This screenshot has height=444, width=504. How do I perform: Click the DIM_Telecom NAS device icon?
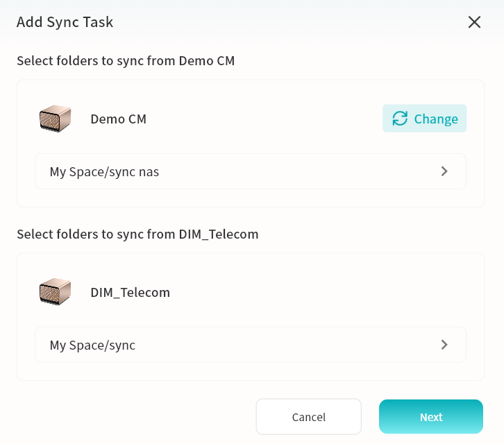pos(55,292)
